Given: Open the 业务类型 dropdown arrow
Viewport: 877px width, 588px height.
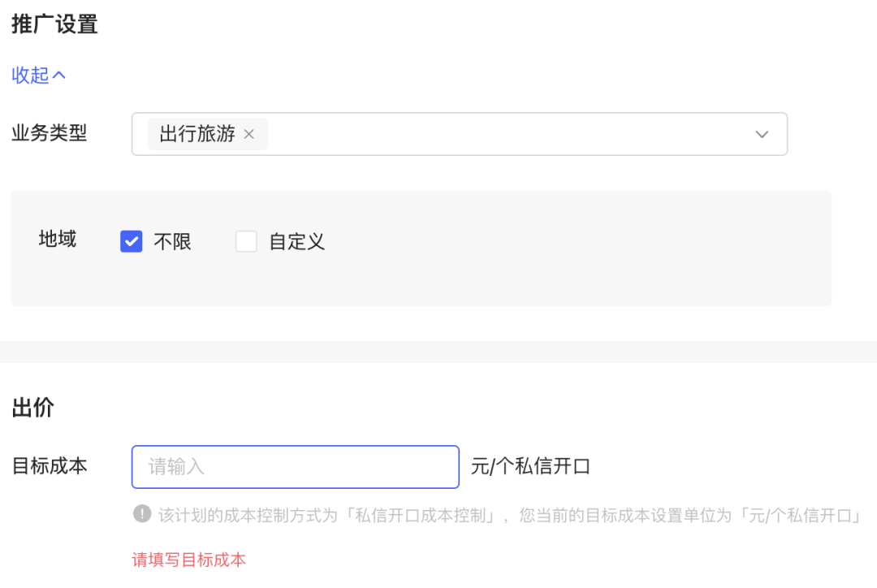Looking at the screenshot, I should click(x=762, y=134).
